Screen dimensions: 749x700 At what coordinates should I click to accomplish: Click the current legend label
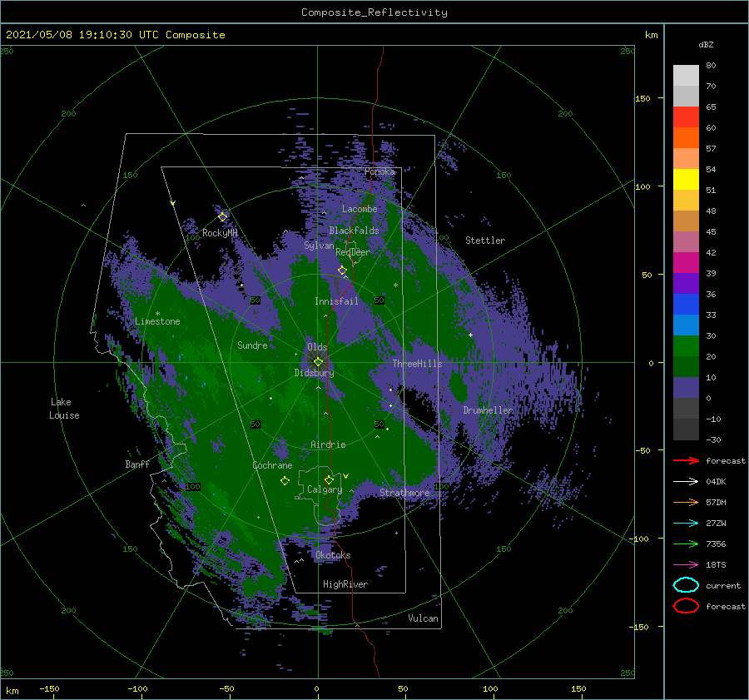(723, 585)
